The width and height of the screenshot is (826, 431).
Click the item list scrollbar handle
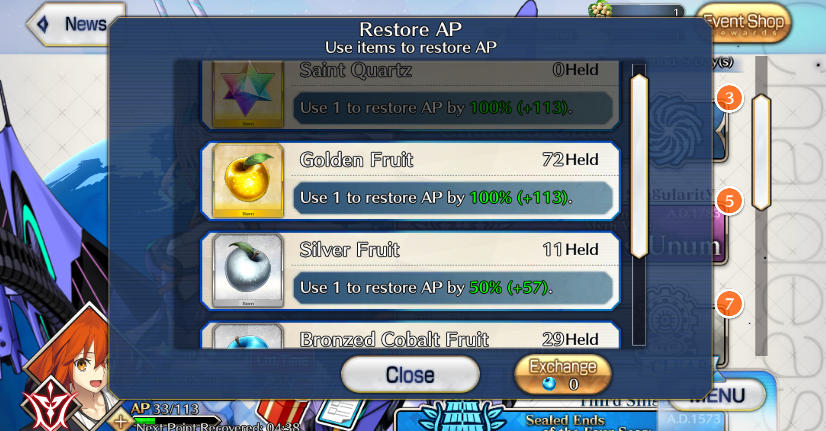point(639,166)
